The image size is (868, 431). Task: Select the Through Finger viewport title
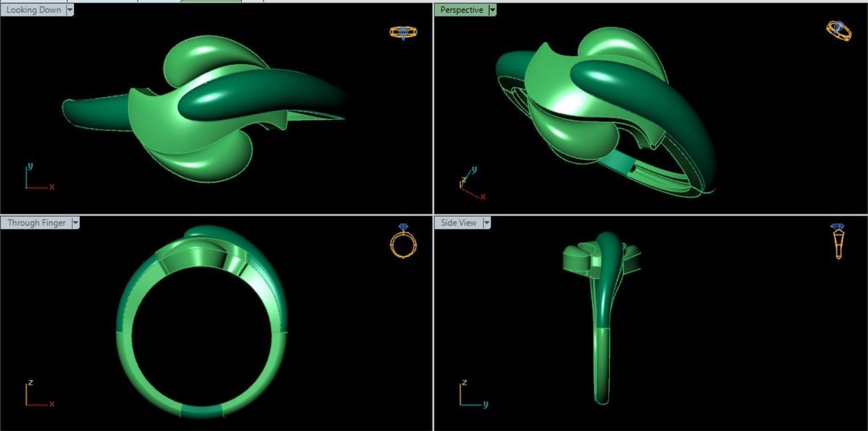click(36, 223)
